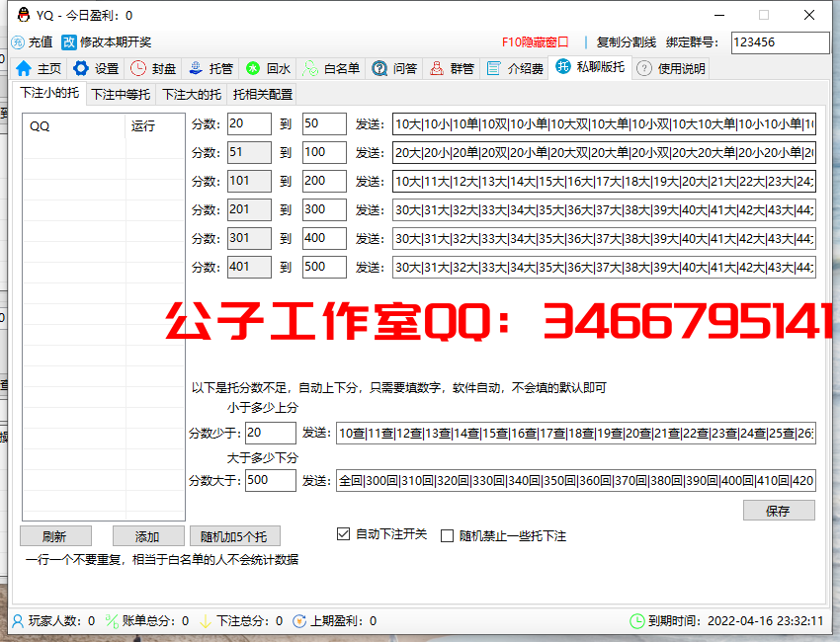
Task: Select the 私聊版托 tab
Action: 590,67
